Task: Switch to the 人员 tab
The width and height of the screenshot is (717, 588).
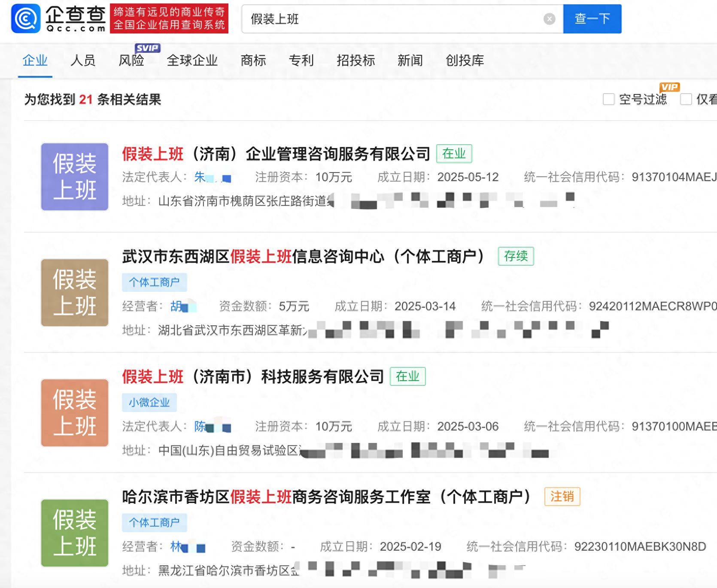Action: (x=82, y=61)
